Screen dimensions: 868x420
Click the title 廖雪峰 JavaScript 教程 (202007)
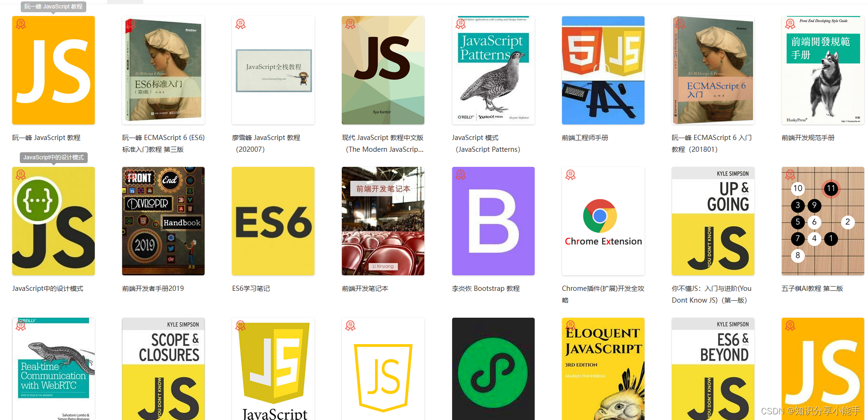click(266, 143)
